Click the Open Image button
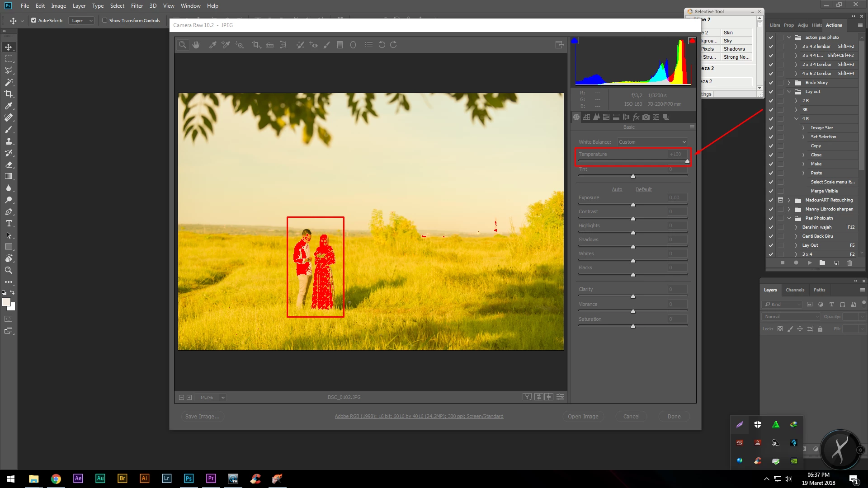 click(x=583, y=417)
